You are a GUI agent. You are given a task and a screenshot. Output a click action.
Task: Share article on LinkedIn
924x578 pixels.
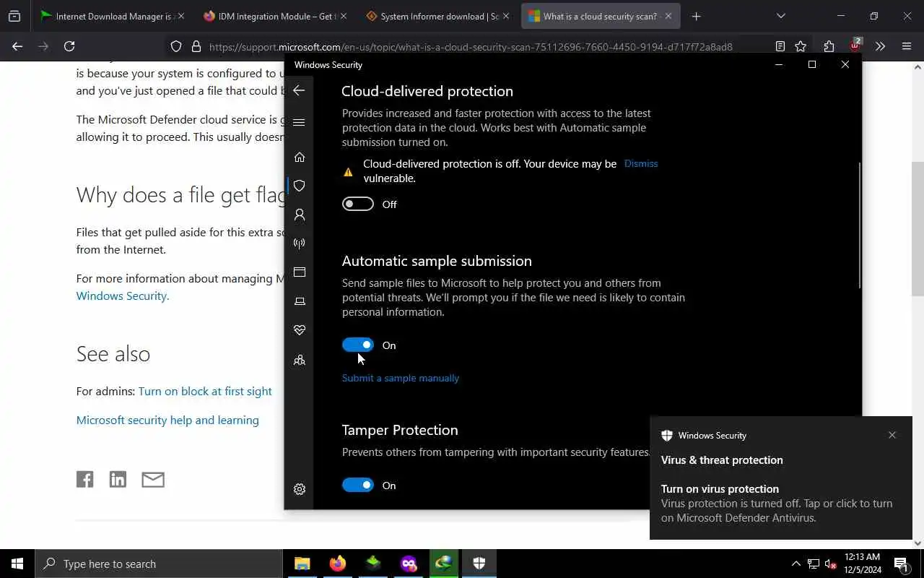118,479
